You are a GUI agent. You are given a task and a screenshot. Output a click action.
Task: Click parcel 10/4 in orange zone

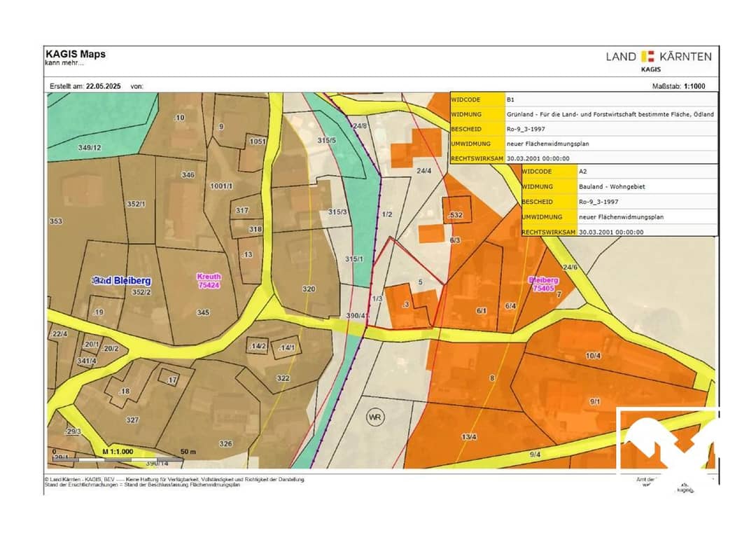pos(593,356)
